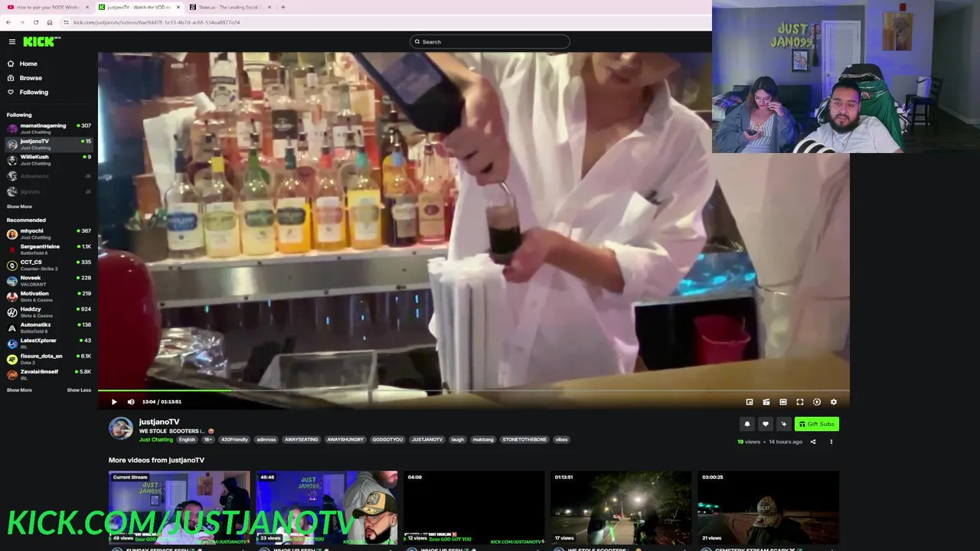Seek along the video progress bar
980x551 pixels.
474,390
